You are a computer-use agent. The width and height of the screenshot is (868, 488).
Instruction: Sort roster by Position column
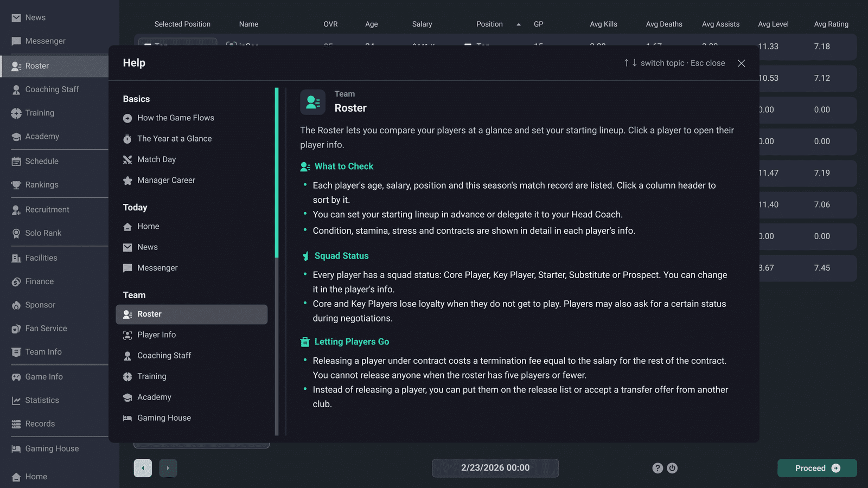coord(489,24)
